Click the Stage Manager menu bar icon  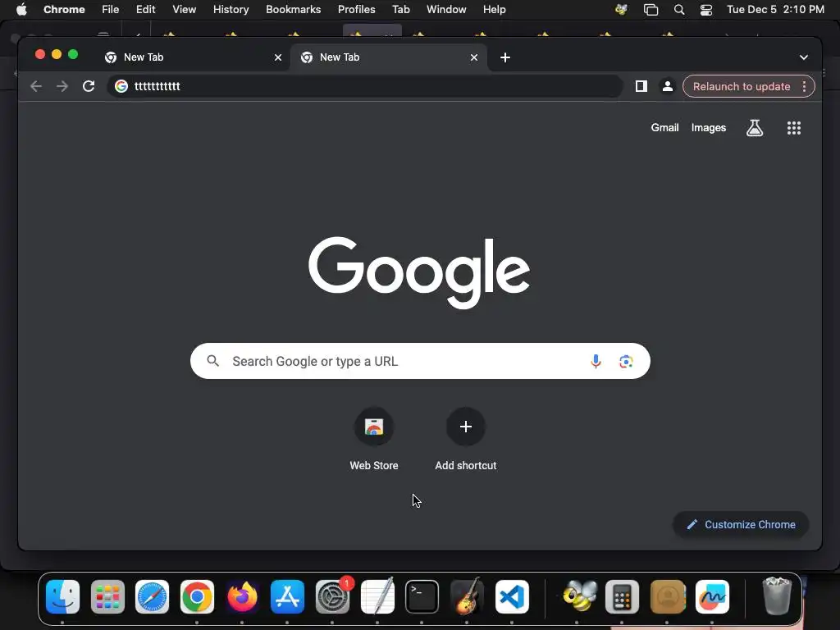[651, 10]
